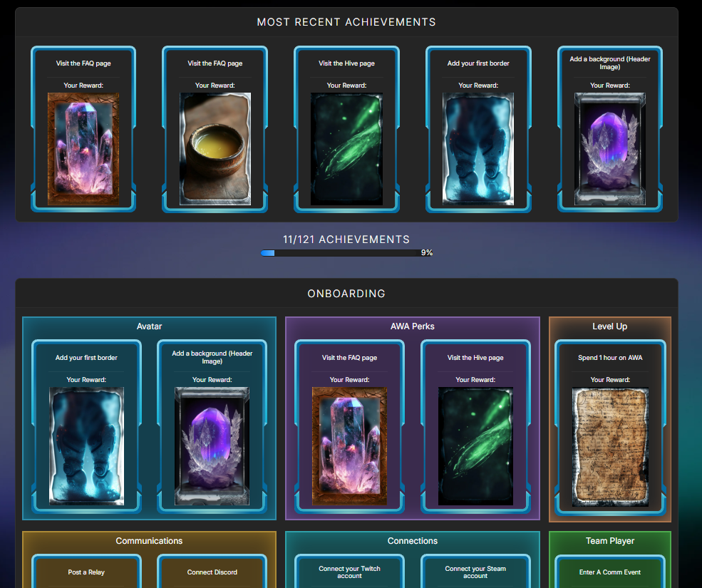Click the purple gem reward under Avatar
Screen dimensions: 702x588
click(x=212, y=446)
